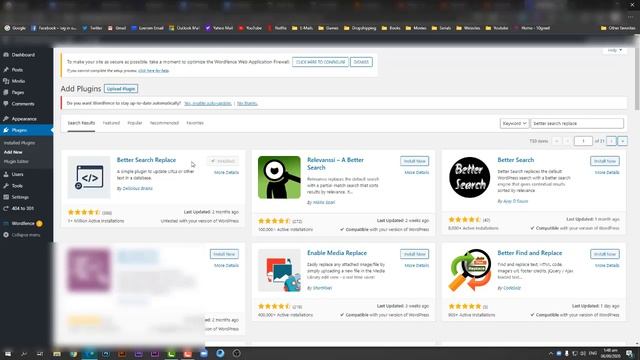
Task: Open the Plugin Editor submenu link
Action: coord(16,162)
